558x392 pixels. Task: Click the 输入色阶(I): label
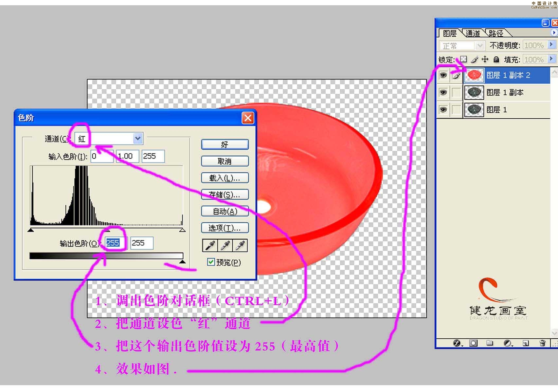coord(68,157)
